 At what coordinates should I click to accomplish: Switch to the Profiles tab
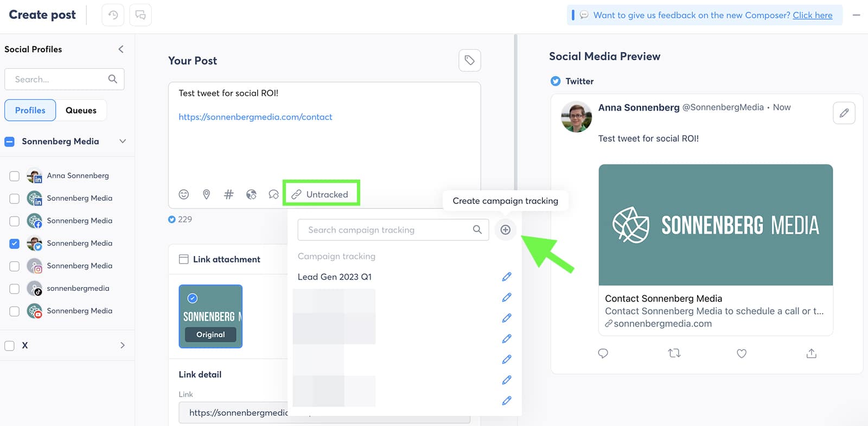click(x=30, y=110)
